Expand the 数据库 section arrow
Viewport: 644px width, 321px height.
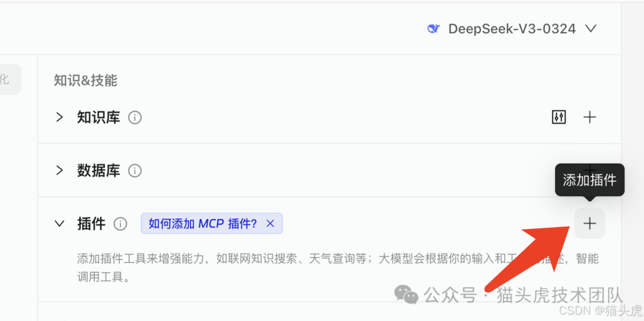click(60, 170)
